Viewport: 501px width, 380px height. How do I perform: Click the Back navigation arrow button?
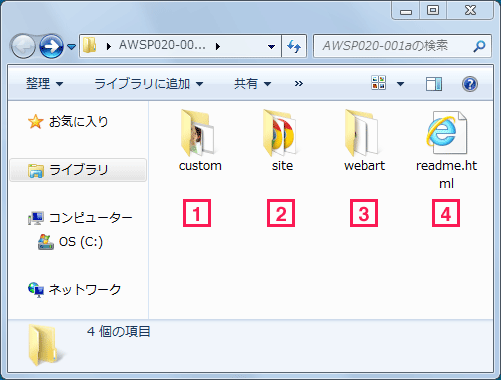coord(23,46)
